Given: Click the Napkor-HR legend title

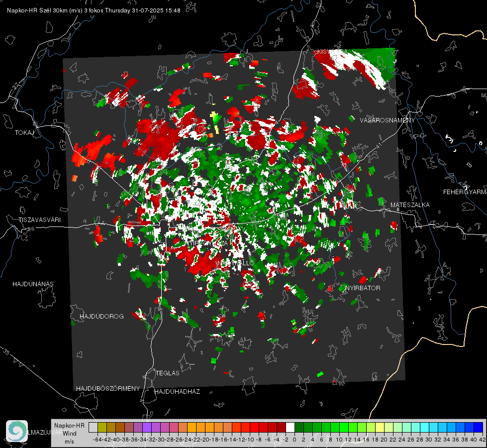Looking at the screenshot, I should pyautogui.click(x=69, y=425).
